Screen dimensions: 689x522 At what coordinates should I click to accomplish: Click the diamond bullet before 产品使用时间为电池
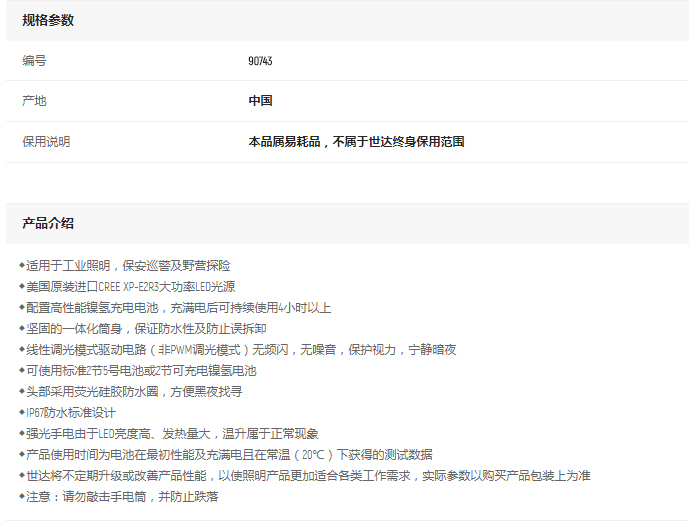click(22, 455)
